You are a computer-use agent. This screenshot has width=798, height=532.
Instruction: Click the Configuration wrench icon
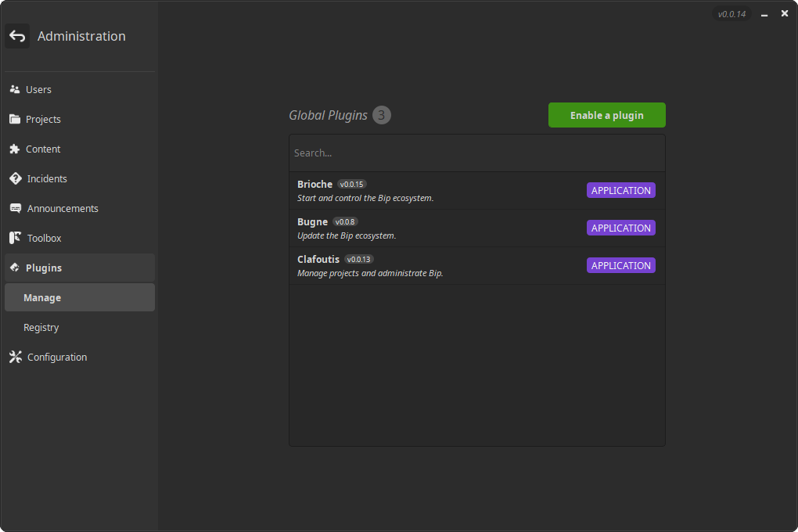tap(15, 357)
